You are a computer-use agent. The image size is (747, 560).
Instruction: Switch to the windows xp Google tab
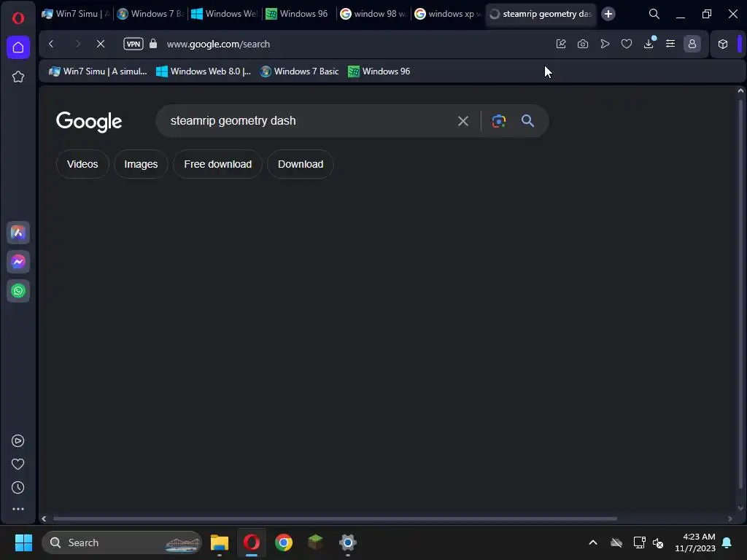click(448, 14)
